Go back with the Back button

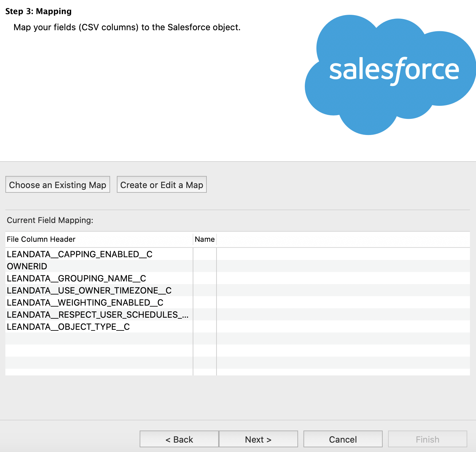[x=179, y=439]
